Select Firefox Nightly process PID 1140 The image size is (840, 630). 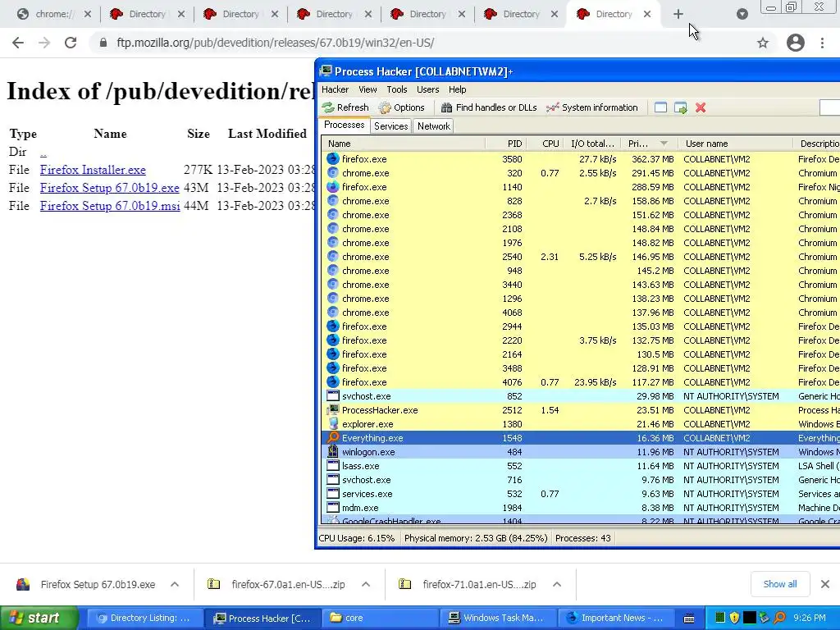pos(580,187)
